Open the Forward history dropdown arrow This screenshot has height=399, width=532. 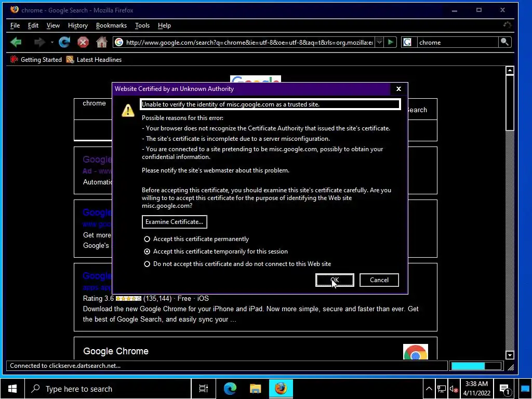pos(52,42)
